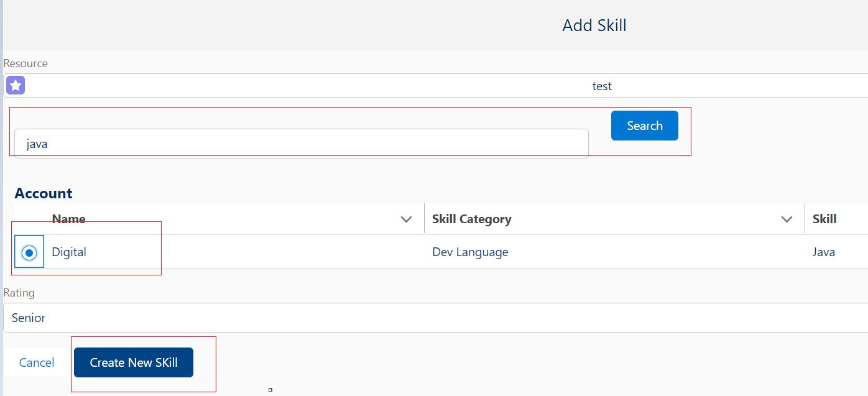Click the purple star resource icon

click(x=16, y=86)
